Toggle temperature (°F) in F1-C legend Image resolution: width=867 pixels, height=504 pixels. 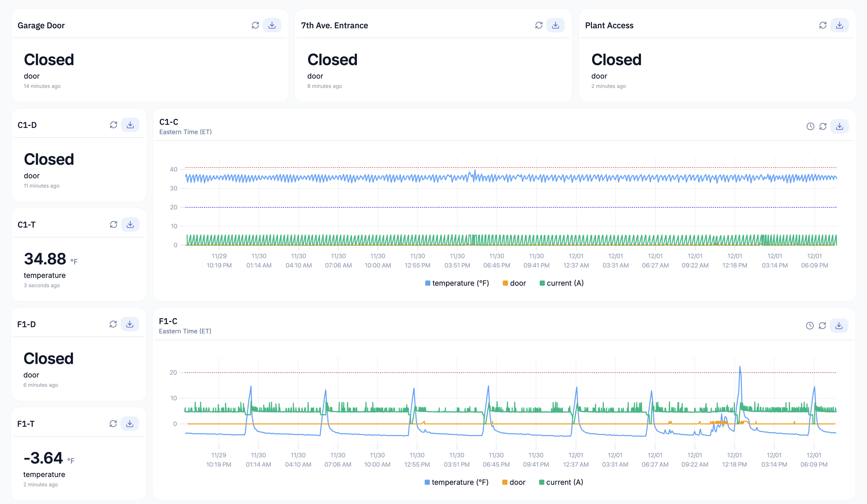pyautogui.click(x=457, y=482)
